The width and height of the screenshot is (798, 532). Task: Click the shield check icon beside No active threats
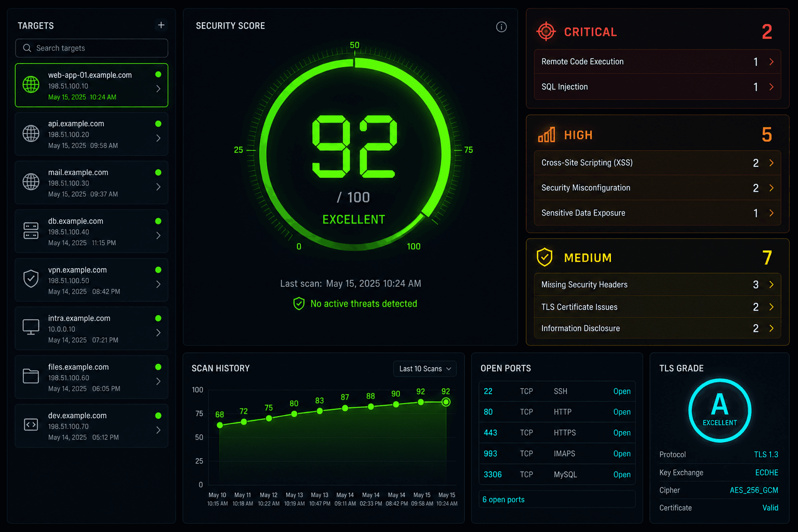[299, 303]
